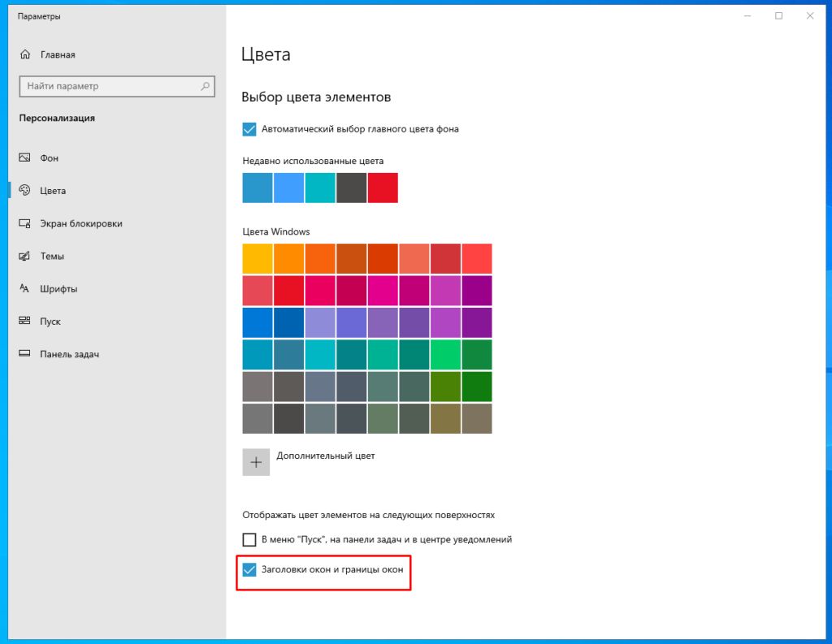Pick the red swatch in recently used colors
The width and height of the screenshot is (832, 644).
coord(383,188)
